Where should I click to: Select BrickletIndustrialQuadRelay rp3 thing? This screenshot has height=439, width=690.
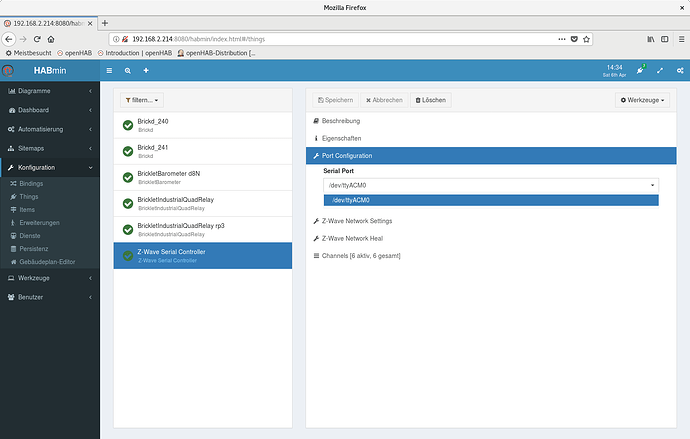coord(203,230)
